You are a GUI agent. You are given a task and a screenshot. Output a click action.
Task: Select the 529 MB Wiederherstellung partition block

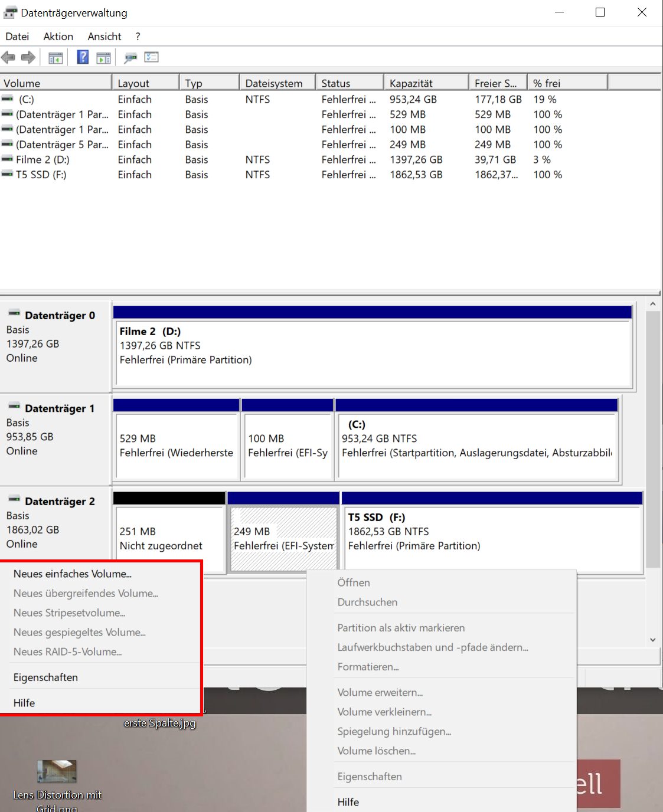pos(176,440)
